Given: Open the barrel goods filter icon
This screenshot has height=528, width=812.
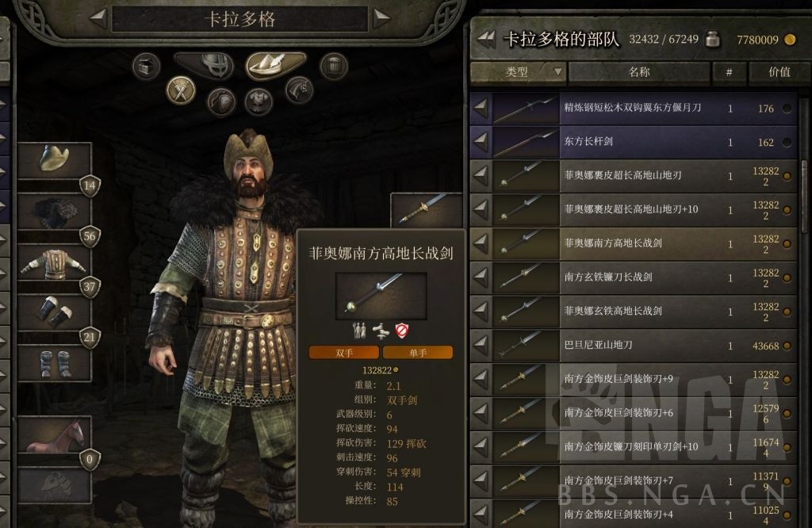Looking at the screenshot, I should coord(333,67).
